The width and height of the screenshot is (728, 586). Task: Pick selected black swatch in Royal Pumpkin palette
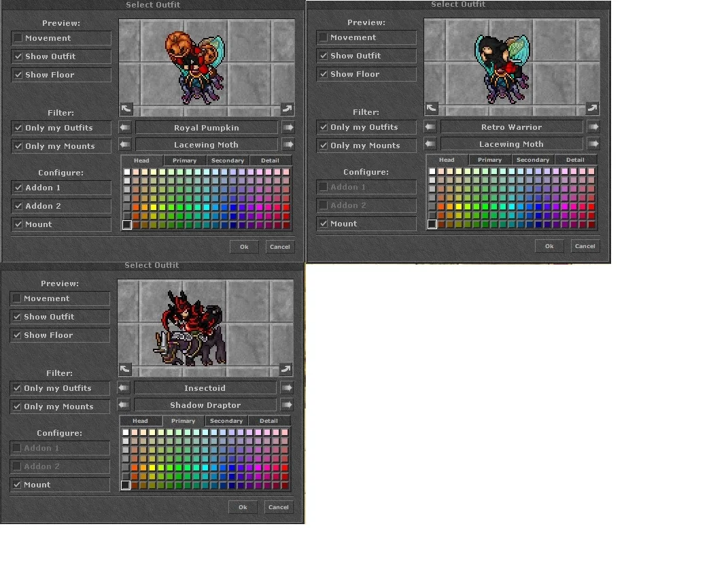(x=126, y=225)
